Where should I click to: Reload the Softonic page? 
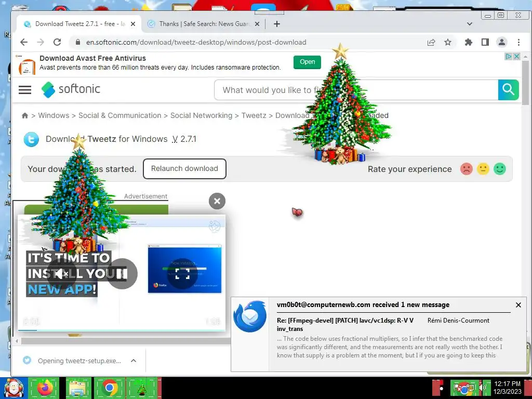tap(57, 42)
